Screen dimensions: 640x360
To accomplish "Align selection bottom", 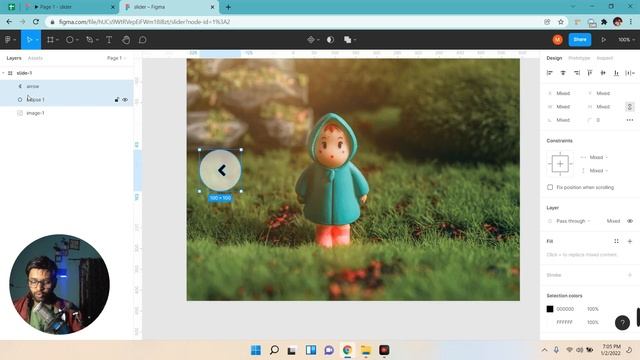I will (616, 73).
